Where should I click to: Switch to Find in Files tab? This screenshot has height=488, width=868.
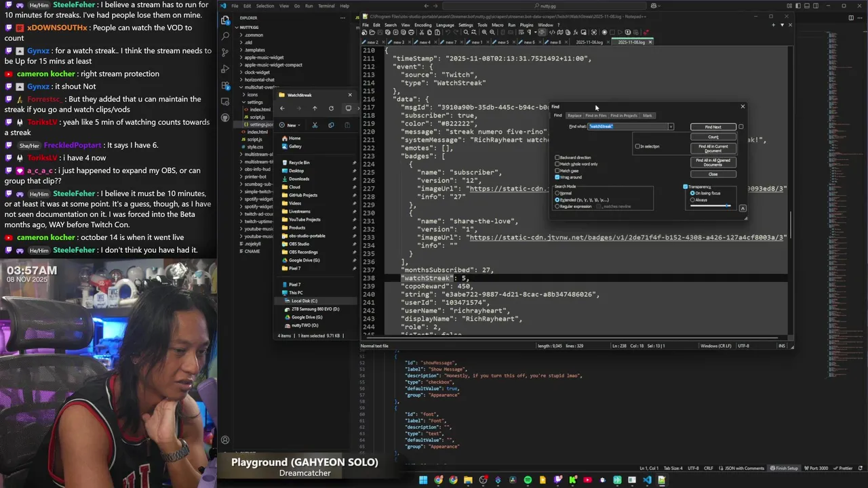pos(596,115)
